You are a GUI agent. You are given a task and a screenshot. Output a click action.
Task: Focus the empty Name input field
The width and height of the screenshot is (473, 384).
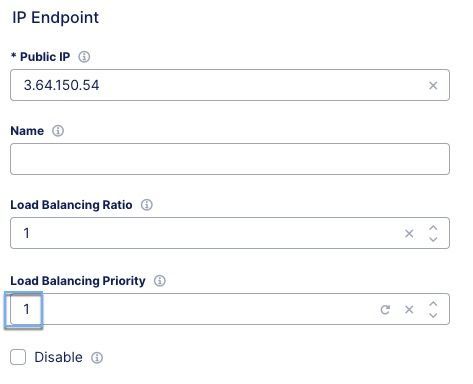click(x=230, y=159)
